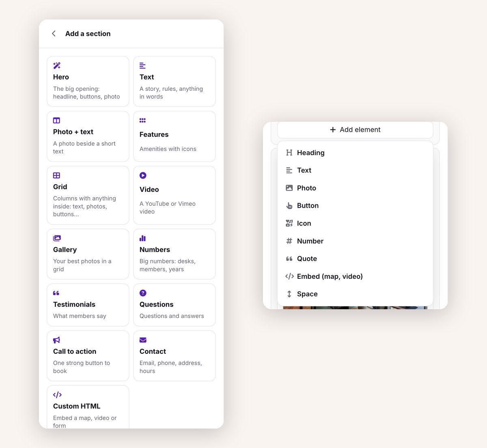Viewport: 487px width, 448px height.
Task: Click the quote marks icon on Testimonials card
Action: (x=56, y=293)
